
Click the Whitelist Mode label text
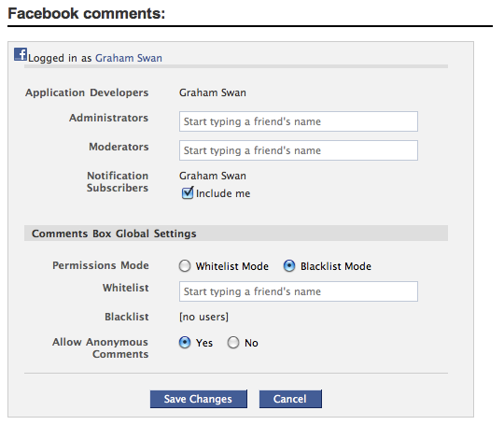click(232, 266)
